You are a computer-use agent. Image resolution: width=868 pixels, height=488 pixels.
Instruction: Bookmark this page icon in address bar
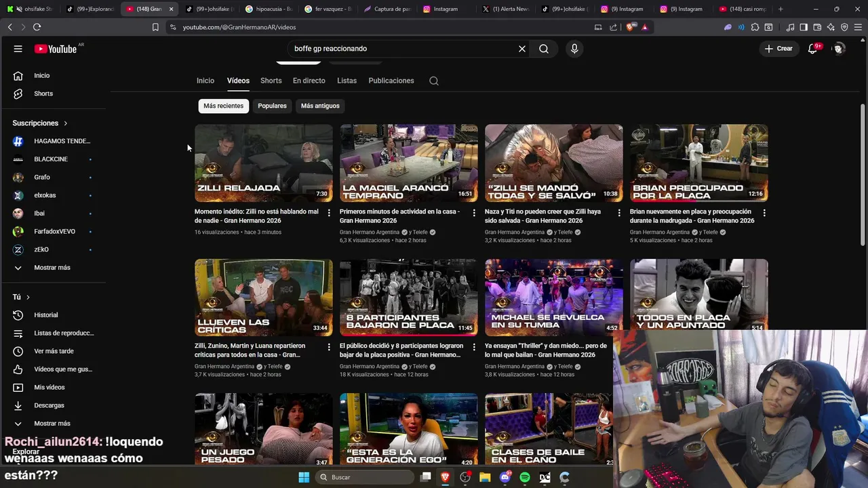tap(155, 27)
